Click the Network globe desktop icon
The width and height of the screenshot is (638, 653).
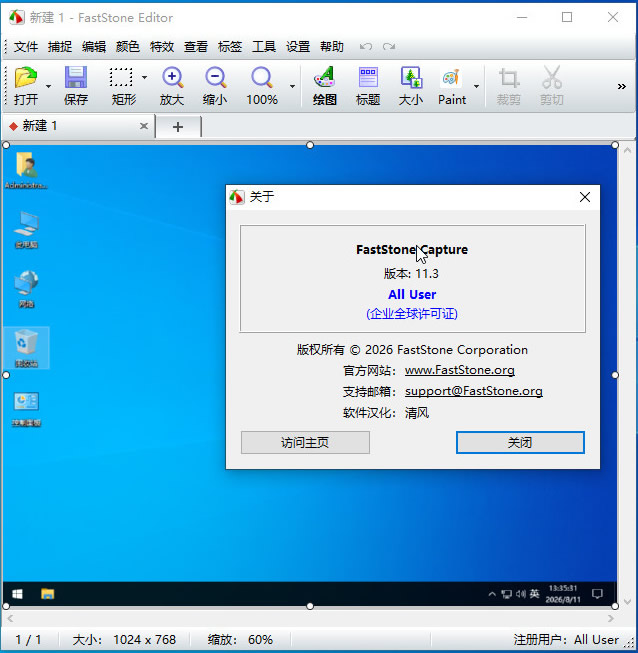point(26,289)
